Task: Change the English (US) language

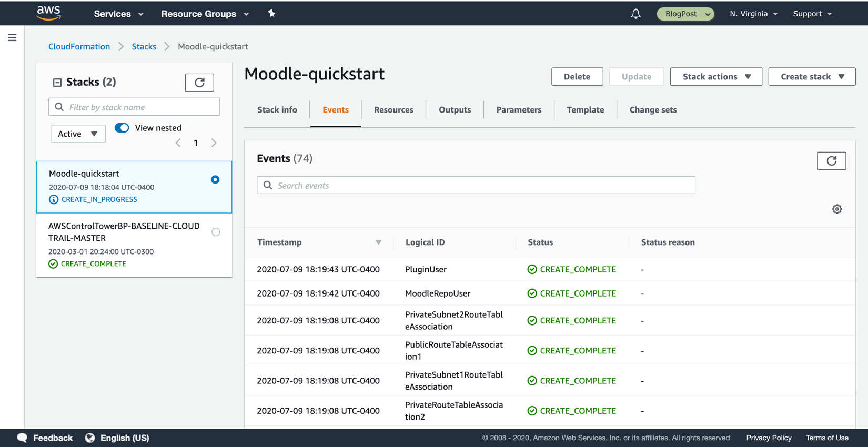Action: coord(125,438)
